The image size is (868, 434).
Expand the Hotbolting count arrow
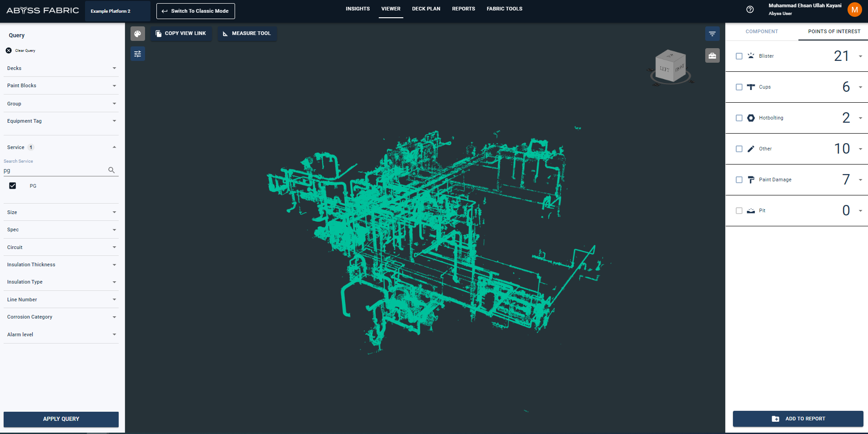(x=860, y=118)
